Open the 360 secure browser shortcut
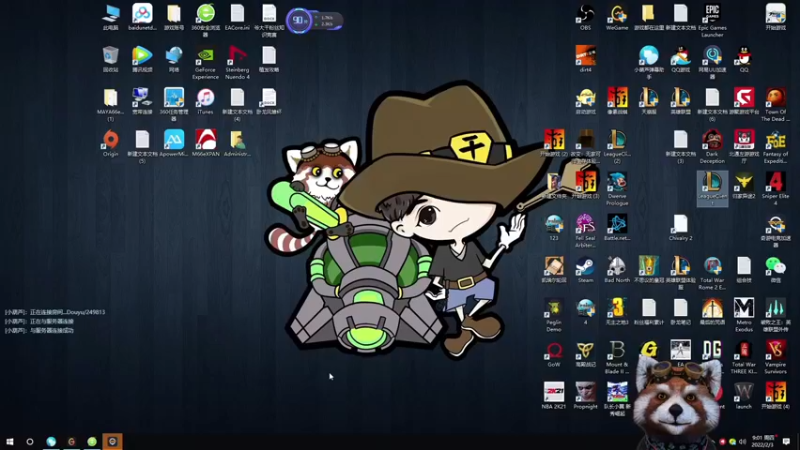 [205, 20]
